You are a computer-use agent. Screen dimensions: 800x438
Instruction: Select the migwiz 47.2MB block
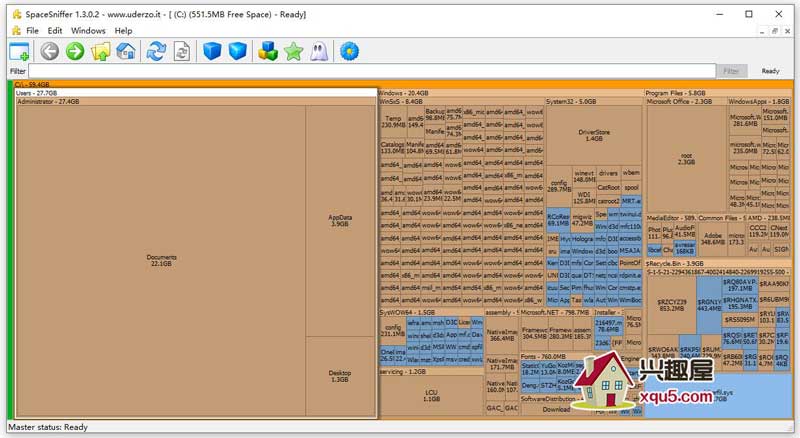coord(582,220)
